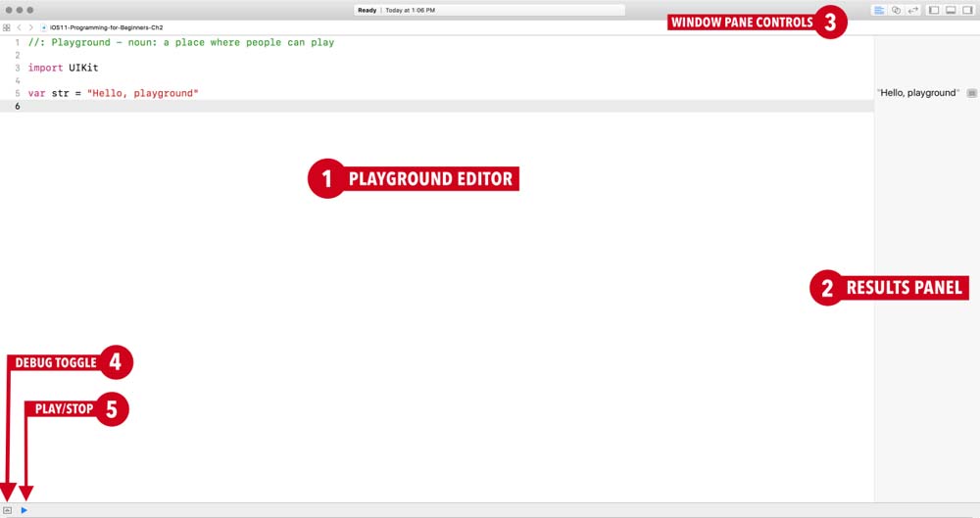Screen dimensions: 980x518
Task: Click the import keyword on line 3
Action: click(46, 68)
